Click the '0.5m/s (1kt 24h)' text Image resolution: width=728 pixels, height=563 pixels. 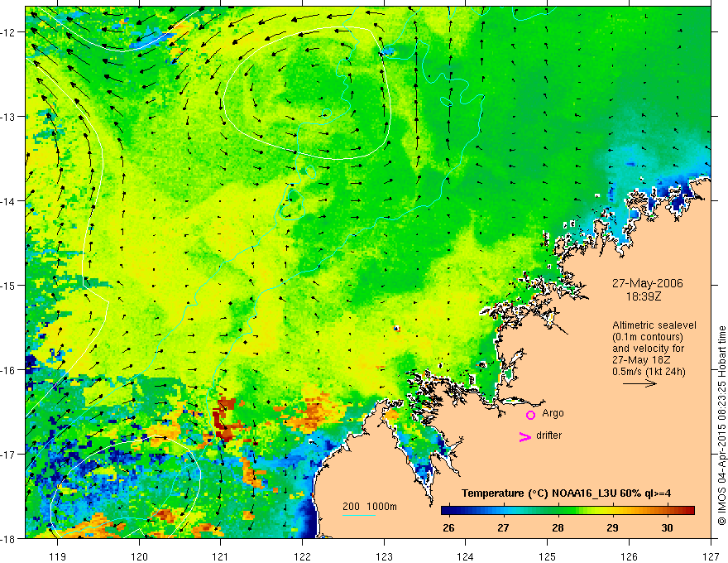tap(649, 372)
